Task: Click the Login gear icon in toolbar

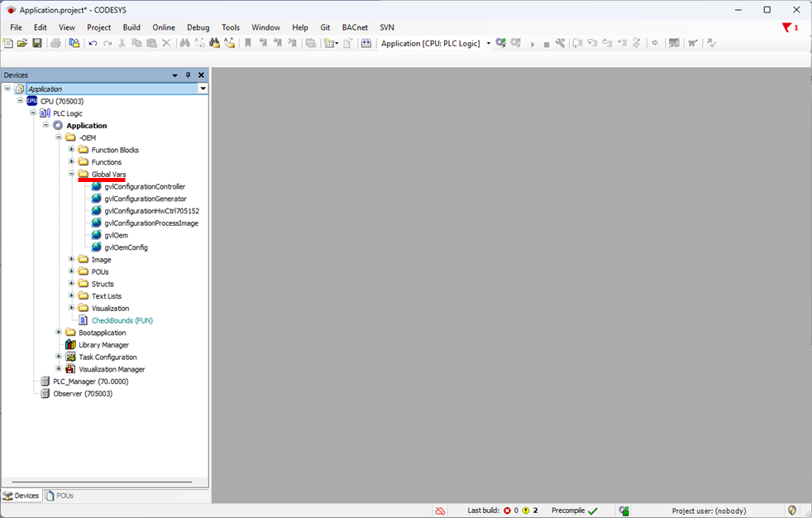Action: (501, 43)
